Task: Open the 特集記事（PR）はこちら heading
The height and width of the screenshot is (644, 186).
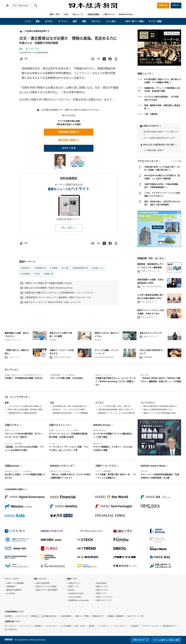Action: 152,258
